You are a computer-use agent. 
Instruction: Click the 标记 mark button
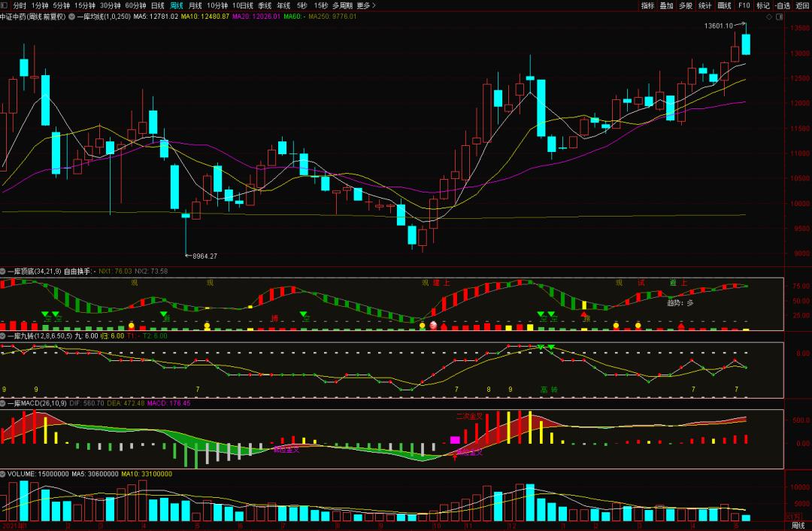point(763,6)
